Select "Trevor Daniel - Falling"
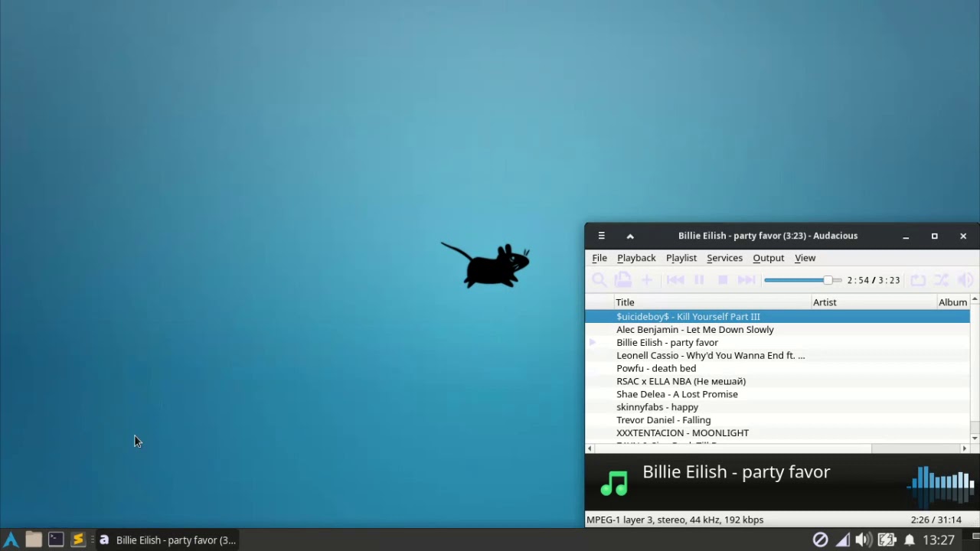980x551 pixels. tap(777, 420)
